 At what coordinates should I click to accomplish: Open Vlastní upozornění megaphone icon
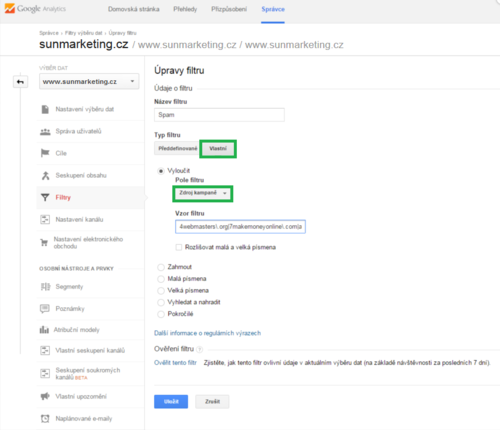click(45, 396)
